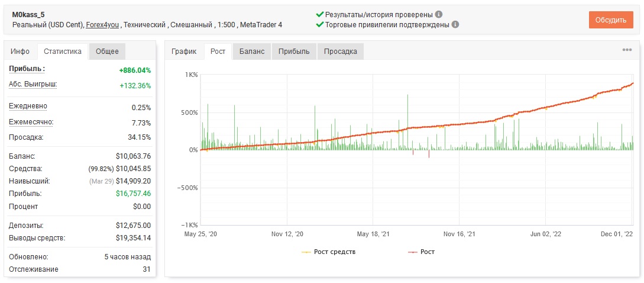Screen dimensions: 644x283
Task: Click the Абс. Выигрыш label
Action: [33, 84]
